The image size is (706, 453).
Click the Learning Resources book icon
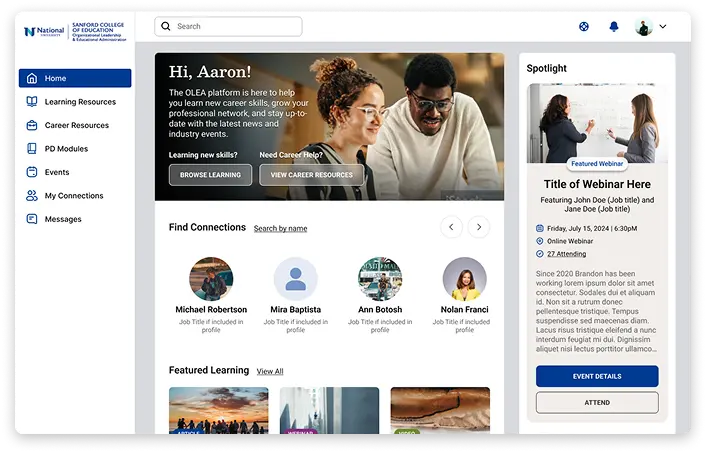coord(32,102)
